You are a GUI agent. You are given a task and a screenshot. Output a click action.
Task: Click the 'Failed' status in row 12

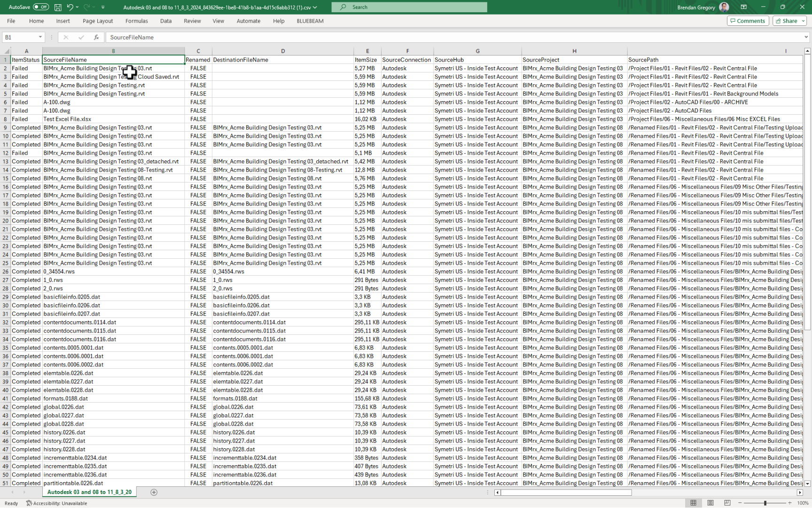pyautogui.click(x=26, y=153)
